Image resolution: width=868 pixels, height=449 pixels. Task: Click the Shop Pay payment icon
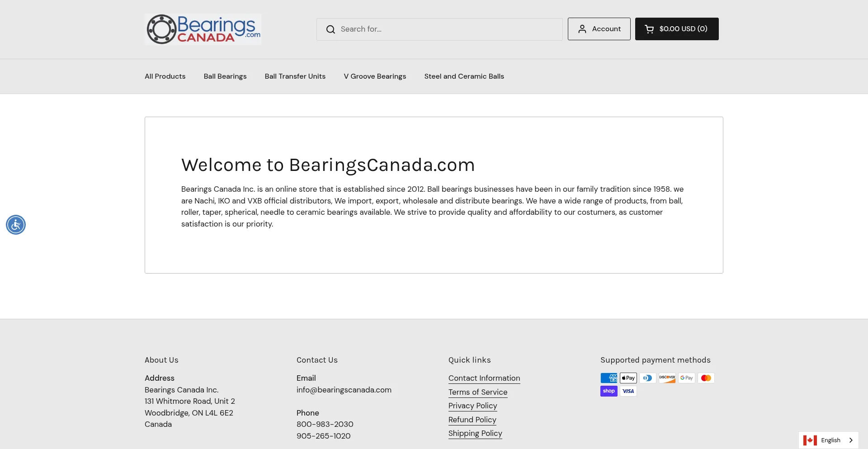[x=609, y=391]
